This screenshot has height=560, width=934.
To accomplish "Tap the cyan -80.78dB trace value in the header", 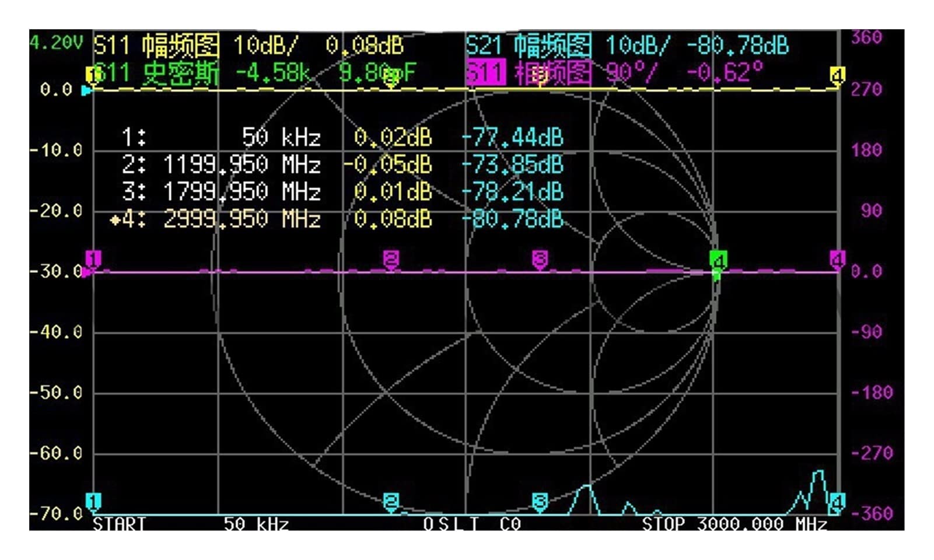I will tap(737, 45).
